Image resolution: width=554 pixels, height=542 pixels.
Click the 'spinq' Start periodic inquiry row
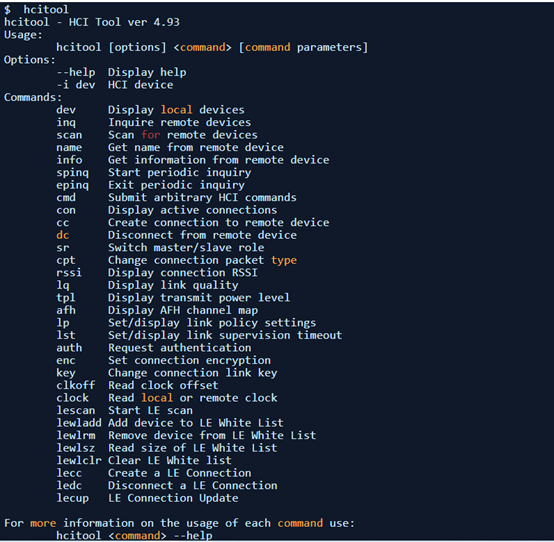tap(154, 172)
